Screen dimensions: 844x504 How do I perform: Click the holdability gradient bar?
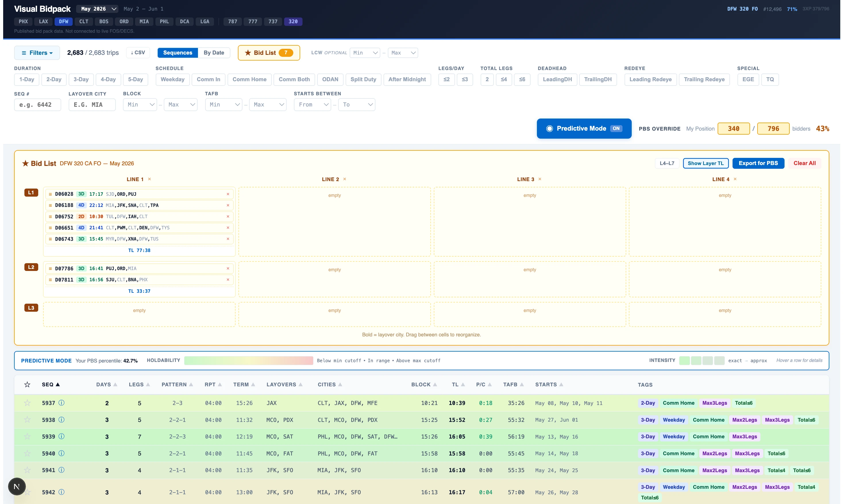point(248,361)
